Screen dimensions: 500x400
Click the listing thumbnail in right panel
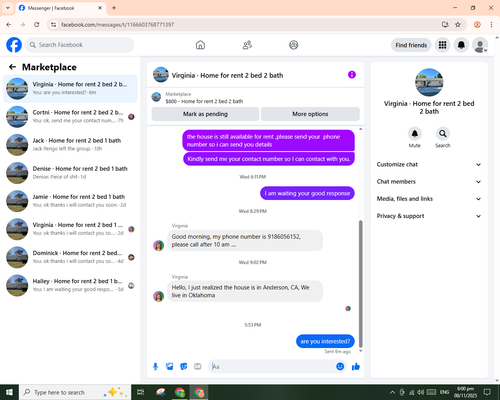click(x=429, y=82)
